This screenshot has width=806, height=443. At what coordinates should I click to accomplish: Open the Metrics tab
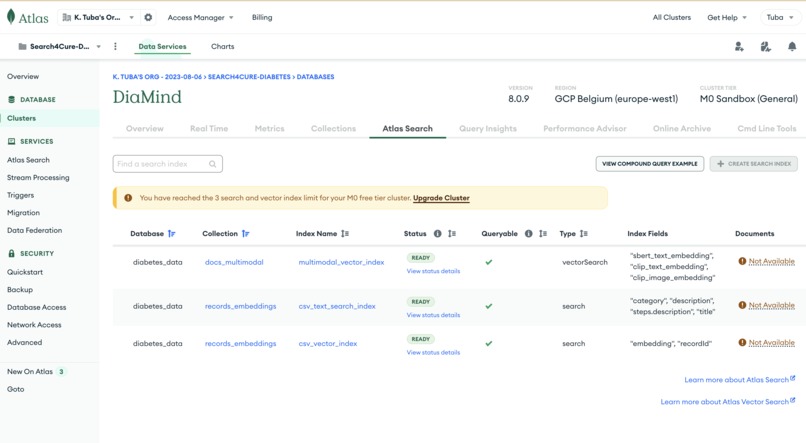(269, 128)
